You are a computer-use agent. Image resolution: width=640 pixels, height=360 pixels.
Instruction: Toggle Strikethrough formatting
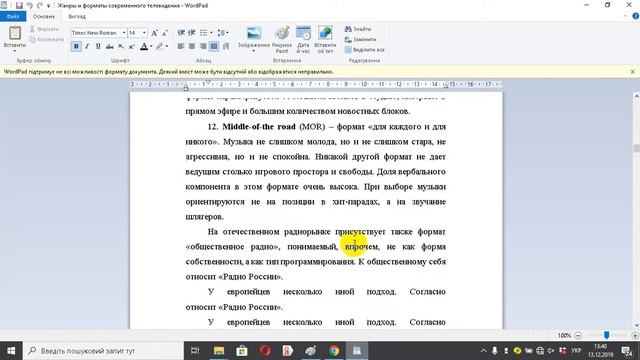click(x=109, y=47)
